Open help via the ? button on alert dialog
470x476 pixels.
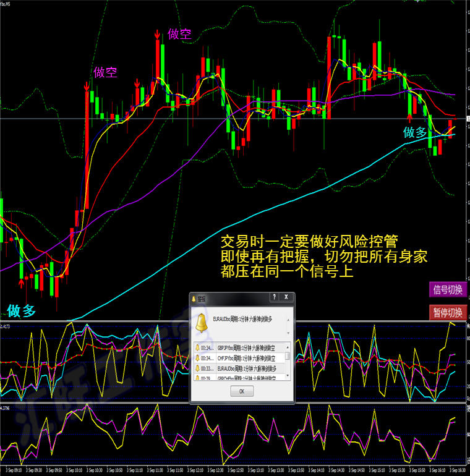(x=274, y=297)
